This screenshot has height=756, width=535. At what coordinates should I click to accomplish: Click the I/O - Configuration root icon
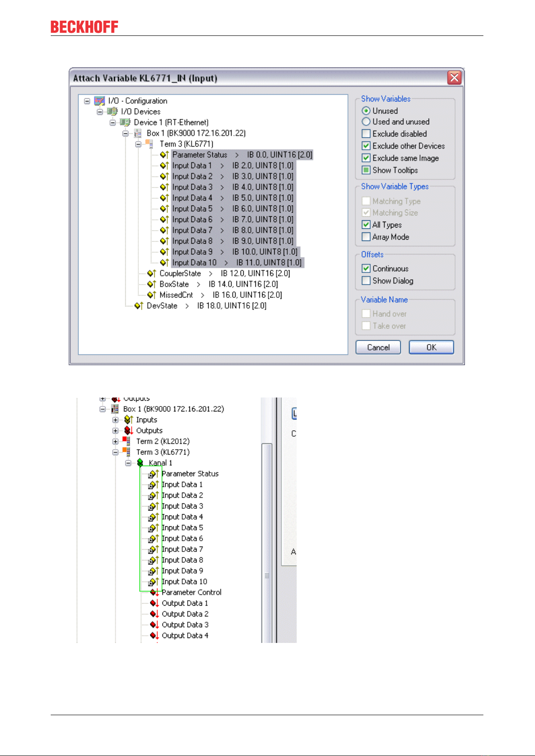tap(100, 101)
